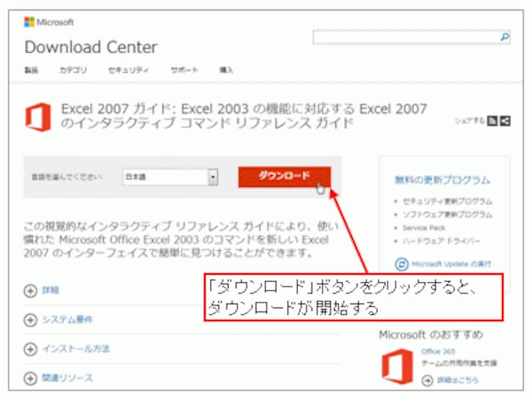Open the 日本語 language dropdown
Screen dimensions: 532x399
pos(170,177)
